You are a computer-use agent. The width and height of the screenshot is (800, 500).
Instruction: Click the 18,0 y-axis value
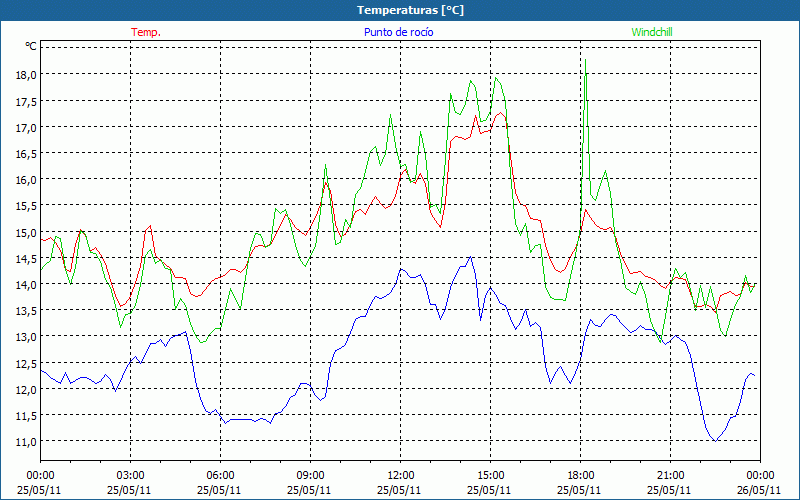pos(27,74)
